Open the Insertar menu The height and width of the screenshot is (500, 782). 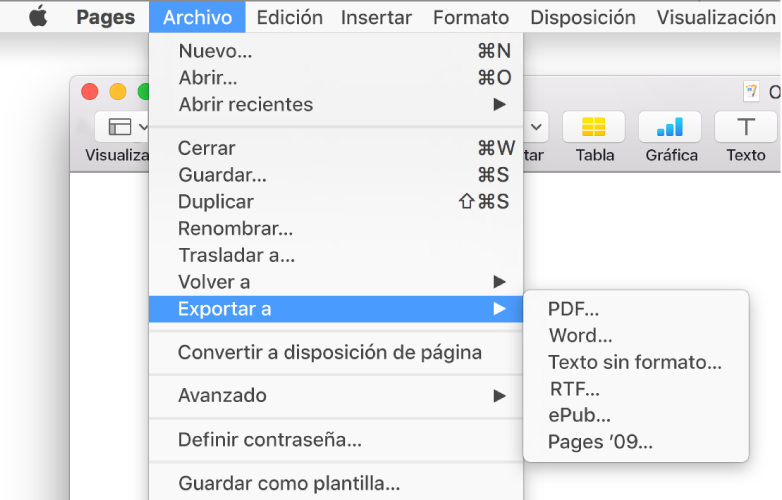(x=376, y=17)
